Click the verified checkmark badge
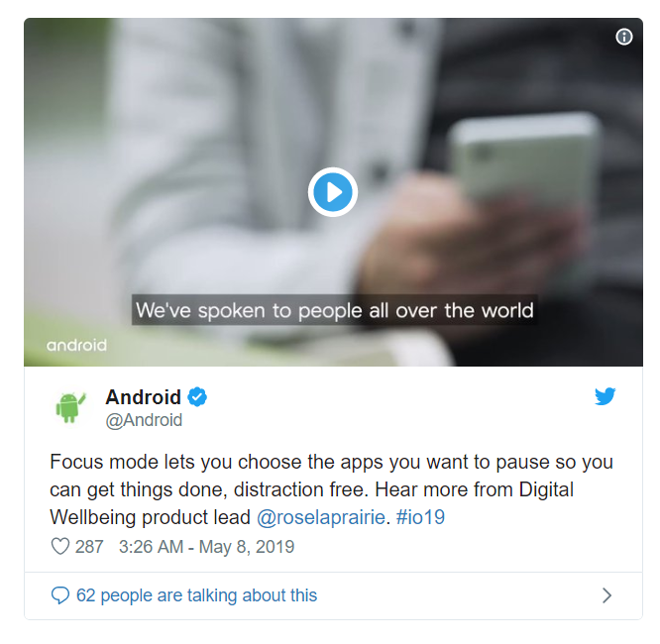The width and height of the screenshot is (660, 644). click(x=197, y=397)
